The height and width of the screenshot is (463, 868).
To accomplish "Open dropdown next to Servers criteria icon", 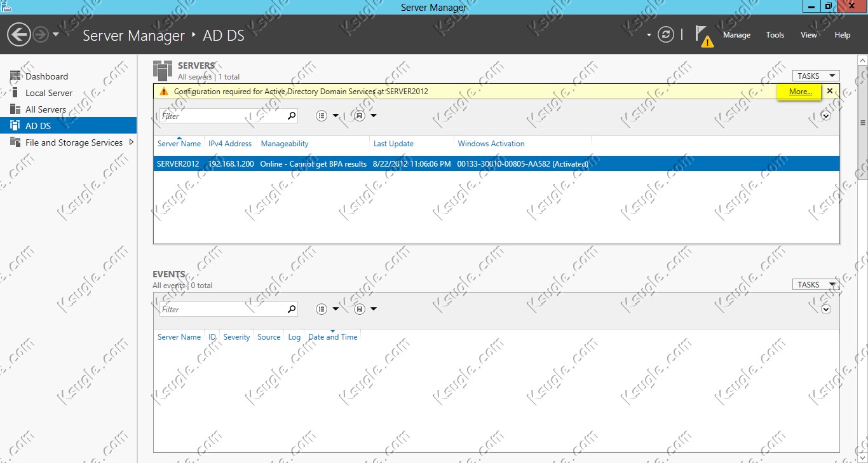I will [336, 116].
